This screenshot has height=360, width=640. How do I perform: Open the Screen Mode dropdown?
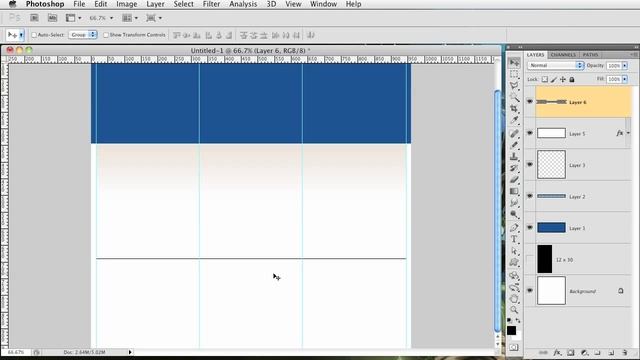[x=154, y=18]
